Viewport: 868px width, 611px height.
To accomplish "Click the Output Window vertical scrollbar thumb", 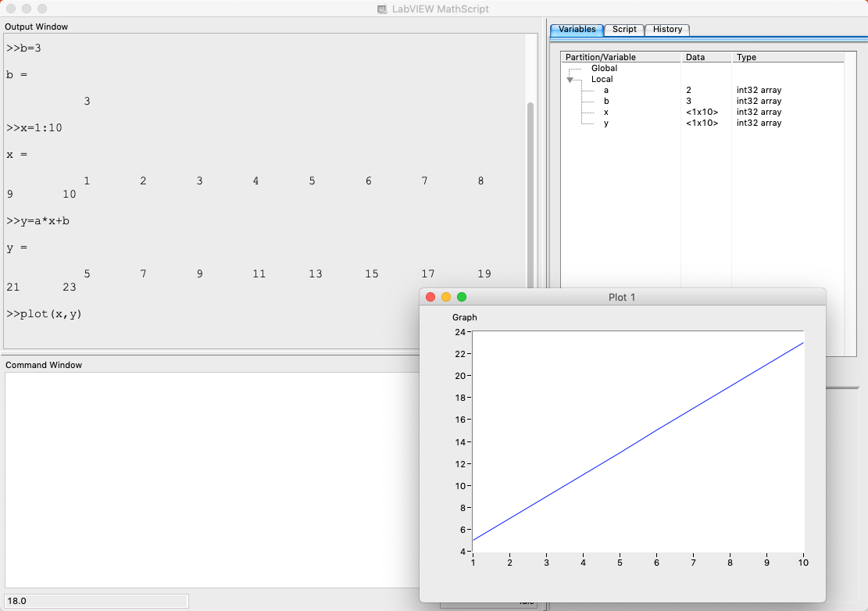I will pyautogui.click(x=530, y=195).
